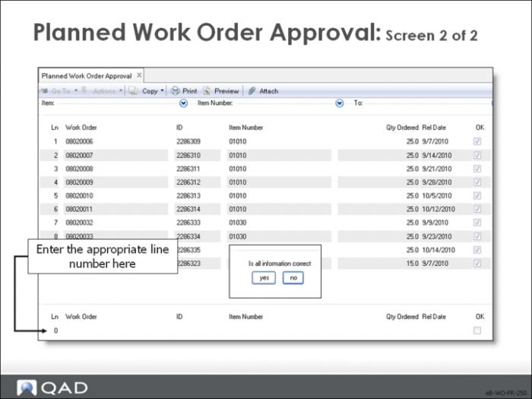Click the Go To icon
This screenshot has height=399, width=532.
coord(44,91)
